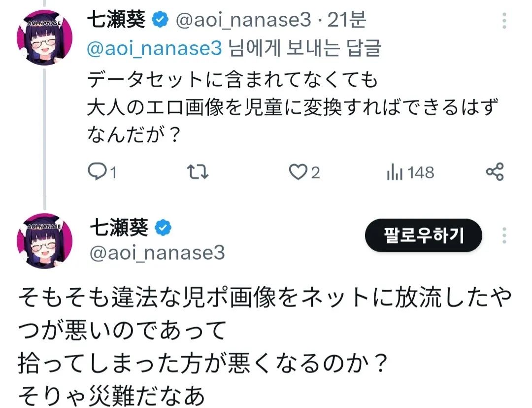Viewport: 532px width, 408px height.
Task: Open the profile picture of the lower tweet
Action: click(45, 242)
